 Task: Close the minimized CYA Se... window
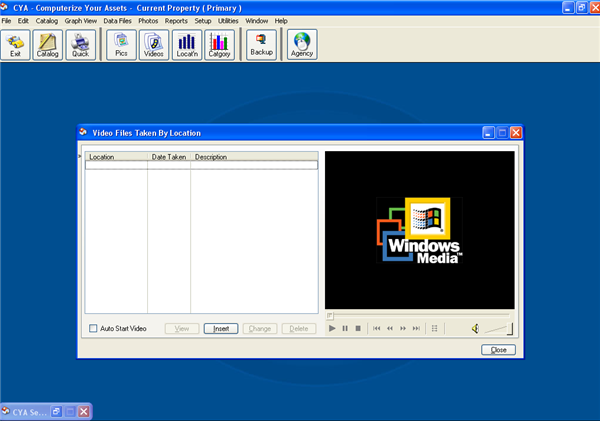[84, 411]
